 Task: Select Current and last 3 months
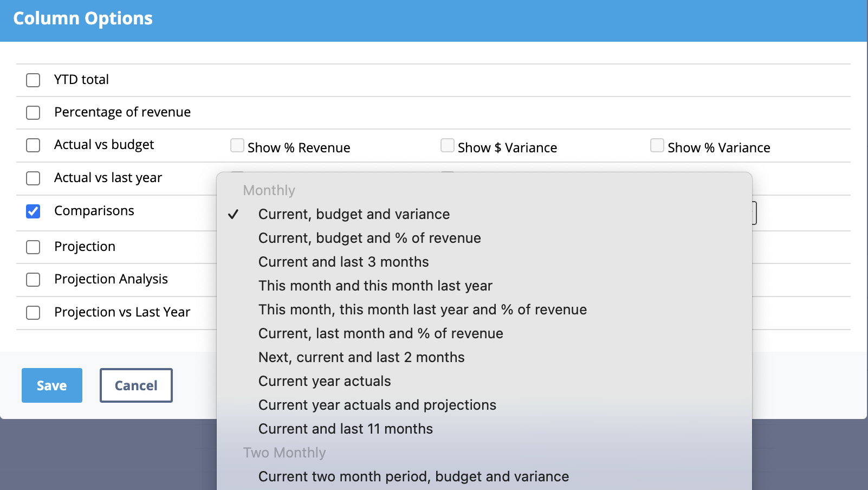[344, 262]
